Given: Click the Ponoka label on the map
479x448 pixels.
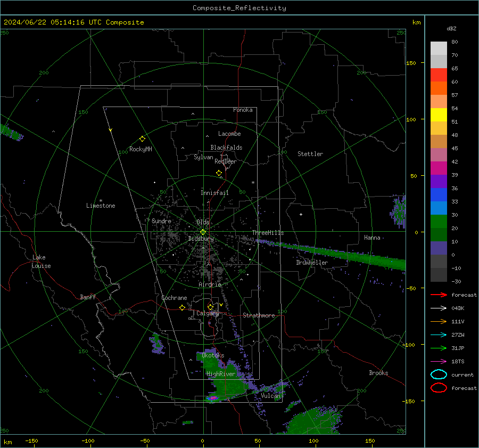Looking at the screenshot, I should point(243,110).
